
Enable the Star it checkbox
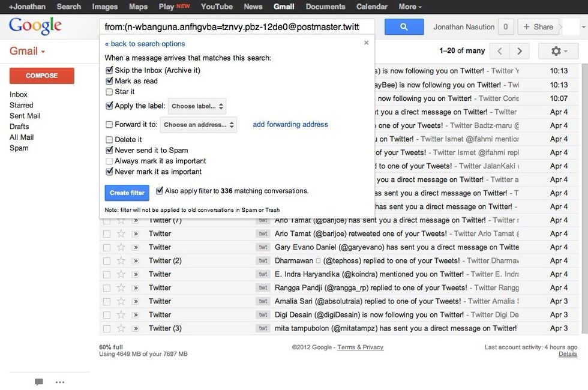click(x=109, y=91)
